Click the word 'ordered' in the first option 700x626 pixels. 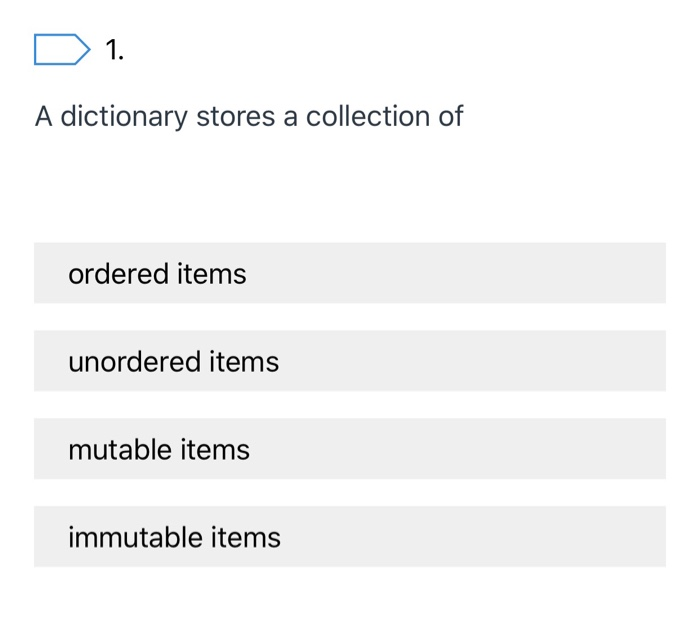[118, 273]
